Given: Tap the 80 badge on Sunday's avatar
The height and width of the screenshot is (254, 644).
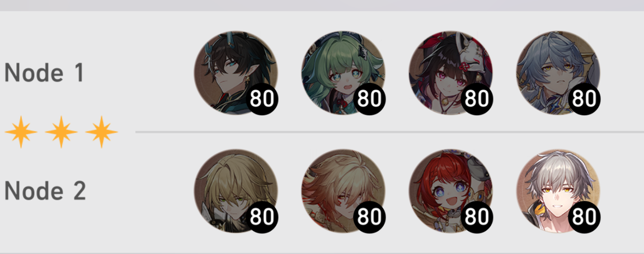Looking at the screenshot, I should pyautogui.click(x=585, y=98).
